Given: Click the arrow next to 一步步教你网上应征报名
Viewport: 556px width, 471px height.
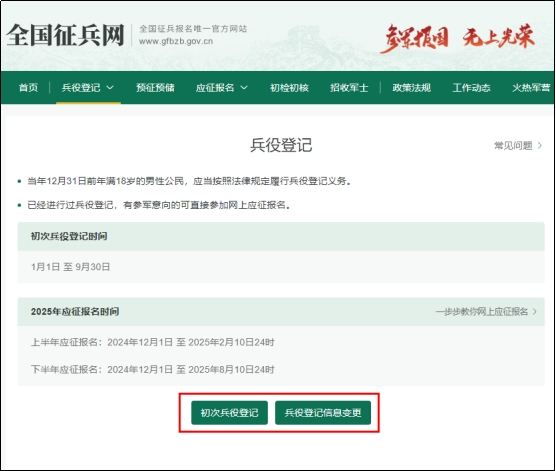Looking at the screenshot, I should pos(535,312).
